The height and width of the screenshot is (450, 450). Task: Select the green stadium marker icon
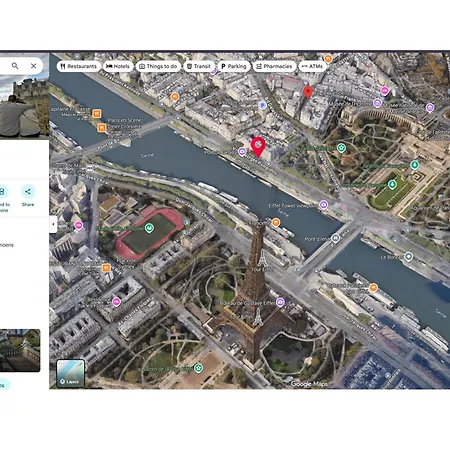[x=149, y=228]
